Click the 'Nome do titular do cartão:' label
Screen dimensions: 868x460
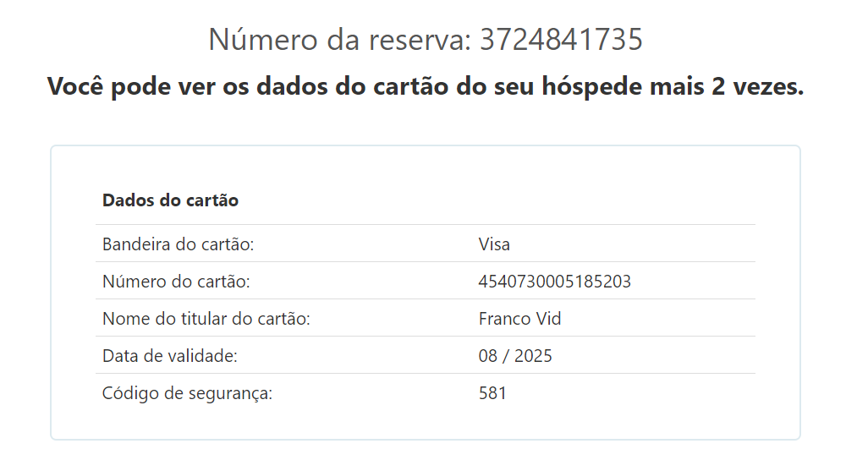click(206, 319)
